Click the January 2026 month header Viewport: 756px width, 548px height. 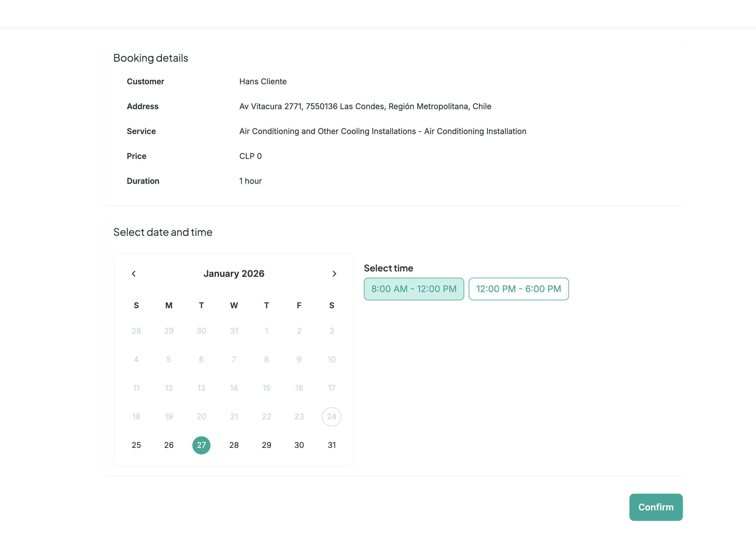(x=234, y=273)
